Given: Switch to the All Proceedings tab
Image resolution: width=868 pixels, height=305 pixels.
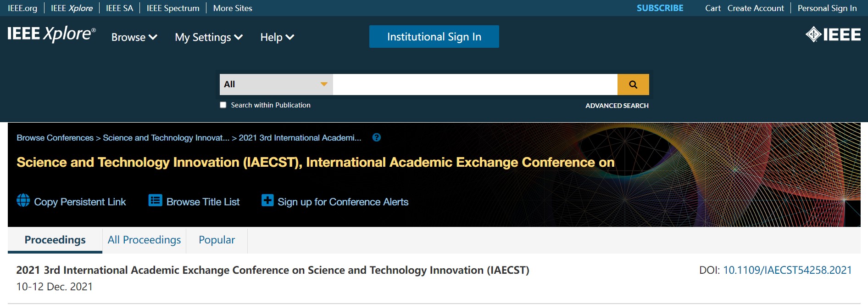Looking at the screenshot, I should (144, 240).
